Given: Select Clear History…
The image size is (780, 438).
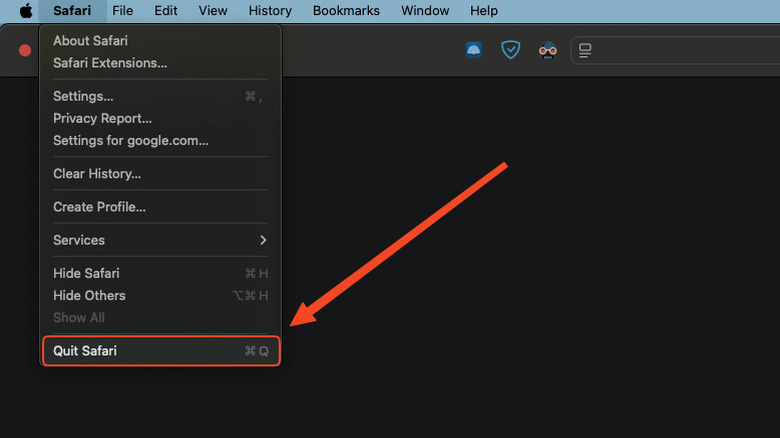Looking at the screenshot, I should [160, 174].
